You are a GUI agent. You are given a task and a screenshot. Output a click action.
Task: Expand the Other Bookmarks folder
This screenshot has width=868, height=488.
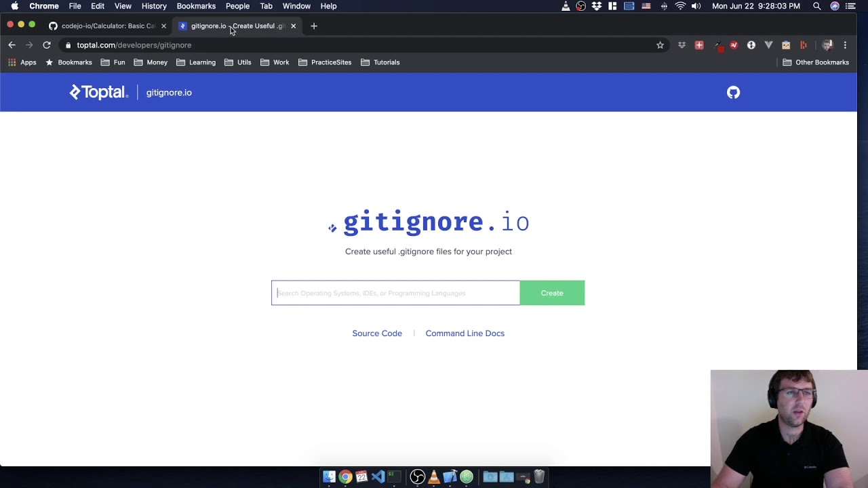click(816, 62)
